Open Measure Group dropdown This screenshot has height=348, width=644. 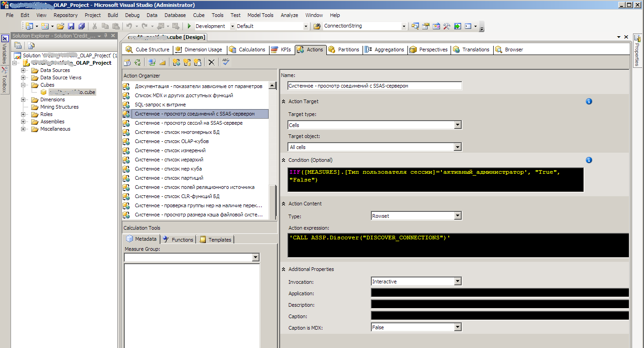pyautogui.click(x=256, y=258)
